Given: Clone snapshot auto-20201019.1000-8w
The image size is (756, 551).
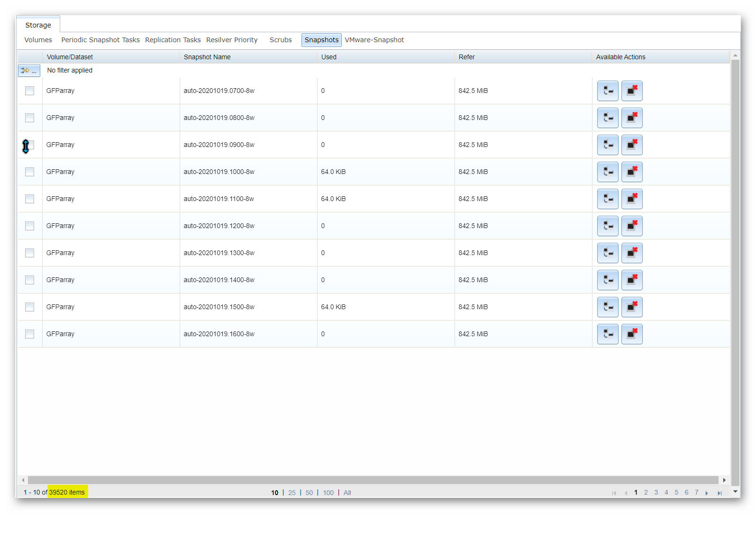Looking at the screenshot, I should 608,172.
